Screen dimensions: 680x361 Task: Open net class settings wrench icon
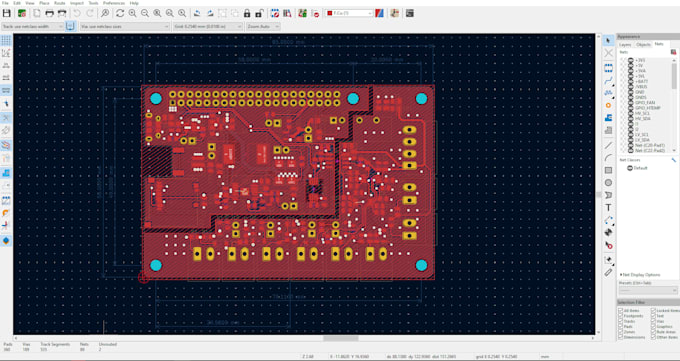pos(673,160)
